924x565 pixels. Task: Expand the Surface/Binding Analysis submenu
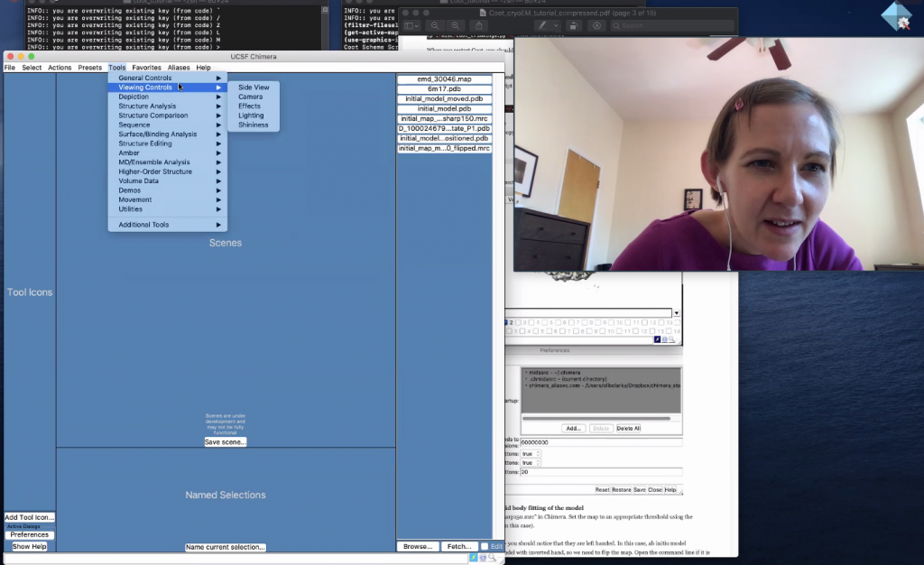click(167, 134)
